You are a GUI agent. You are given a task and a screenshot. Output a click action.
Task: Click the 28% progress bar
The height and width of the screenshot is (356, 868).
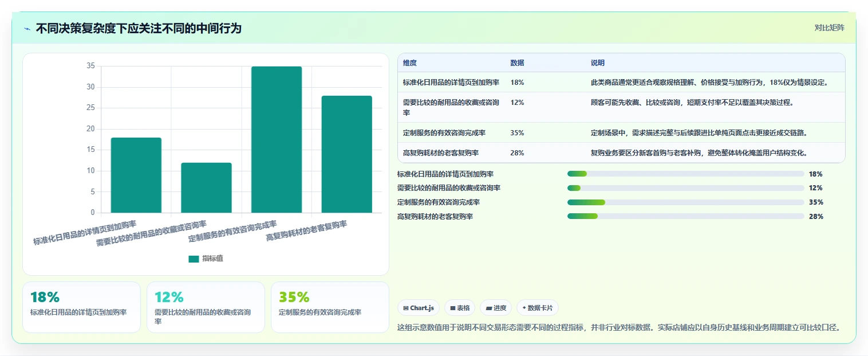[686, 216]
